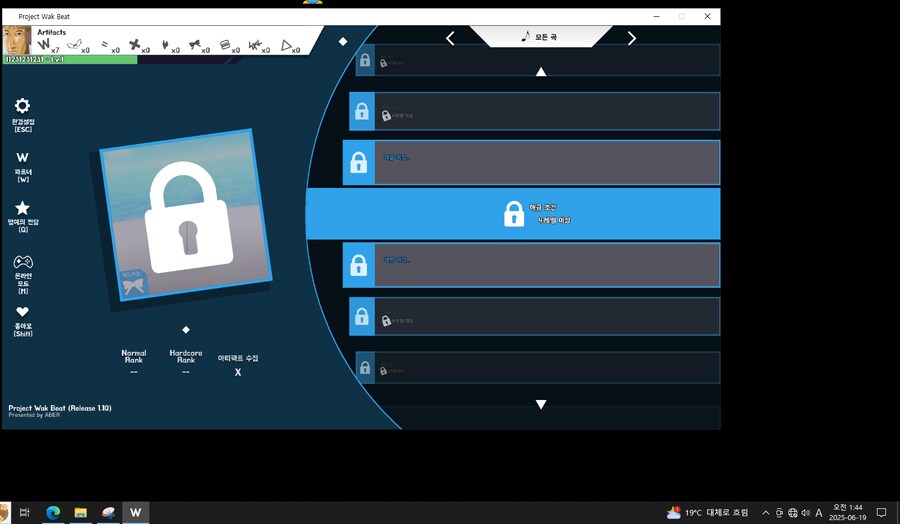
Task: Switch to Project Wak Beat W taskbar icon
Action: pos(135,513)
